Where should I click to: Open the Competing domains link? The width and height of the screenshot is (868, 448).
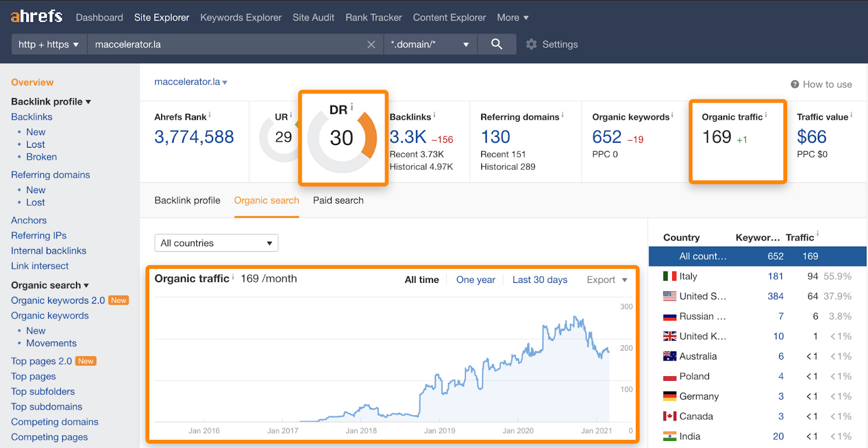pyautogui.click(x=55, y=422)
